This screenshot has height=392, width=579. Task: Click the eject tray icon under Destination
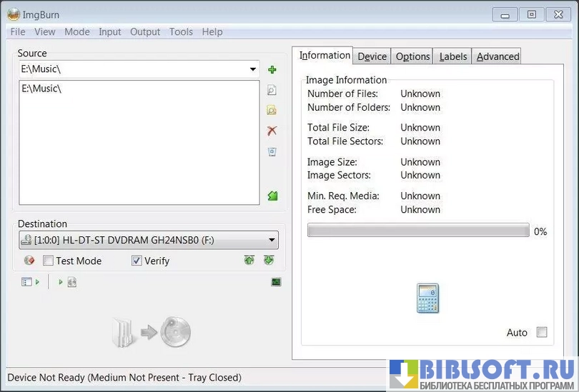(x=249, y=261)
